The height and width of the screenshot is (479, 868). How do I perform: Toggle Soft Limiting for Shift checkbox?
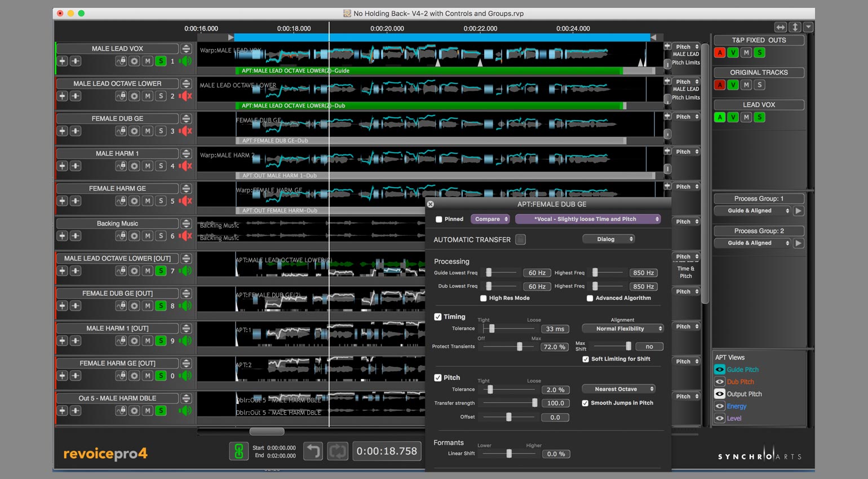tap(586, 359)
